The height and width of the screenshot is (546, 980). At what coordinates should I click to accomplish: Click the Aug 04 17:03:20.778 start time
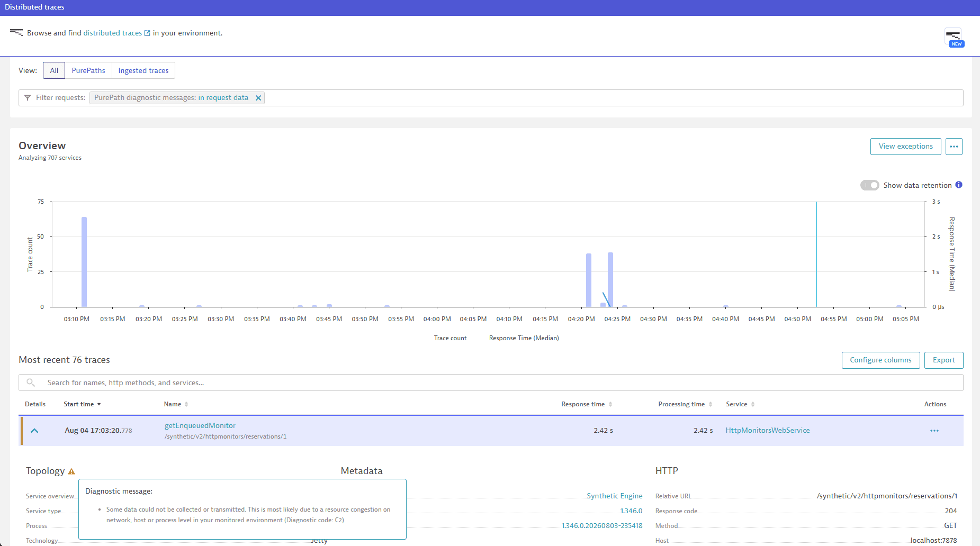[x=98, y=431]
